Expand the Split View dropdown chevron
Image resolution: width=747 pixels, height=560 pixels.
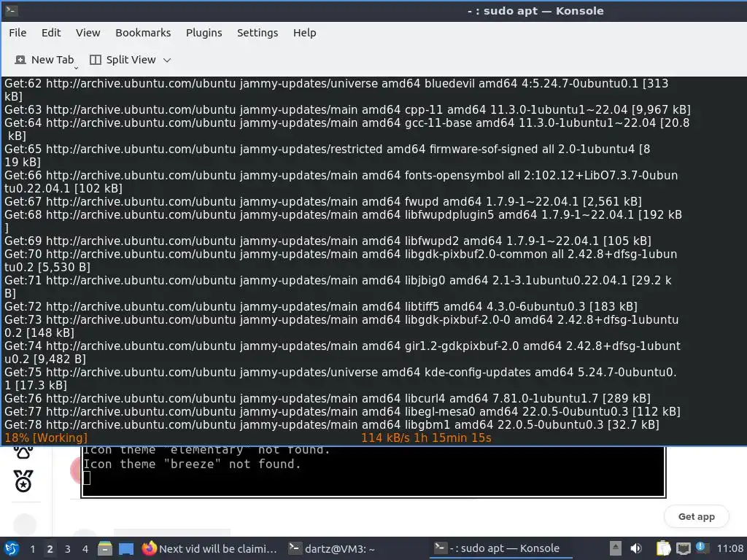point(167,61)
